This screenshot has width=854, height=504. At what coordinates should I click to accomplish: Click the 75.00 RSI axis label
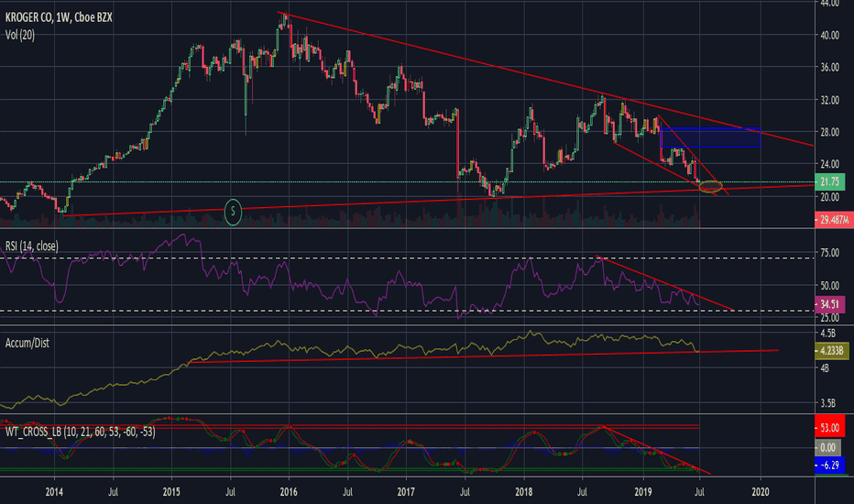tap(830, 253)
